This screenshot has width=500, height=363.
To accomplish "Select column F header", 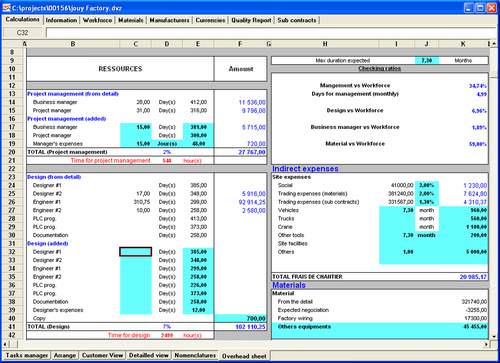I will coord(240,44).
